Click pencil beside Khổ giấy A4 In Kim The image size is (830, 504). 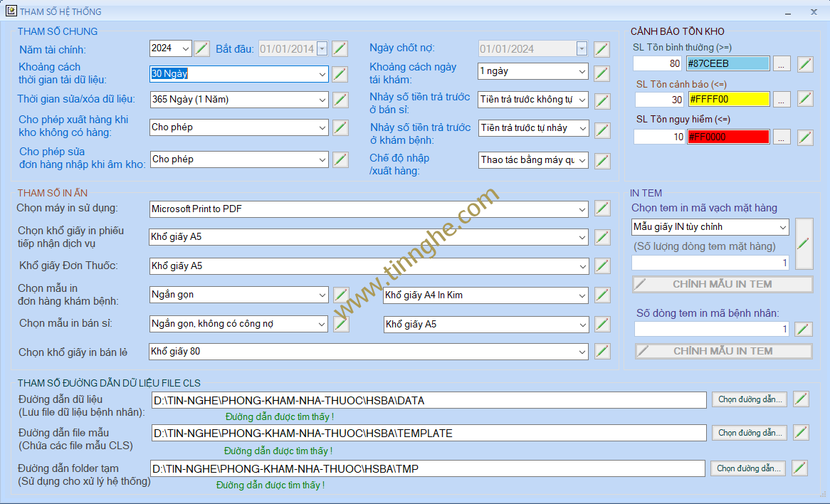[602, 295]
